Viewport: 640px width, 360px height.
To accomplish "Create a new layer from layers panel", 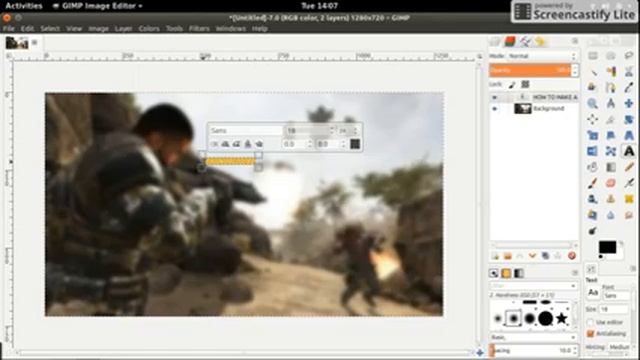I will tap(495, 256).
